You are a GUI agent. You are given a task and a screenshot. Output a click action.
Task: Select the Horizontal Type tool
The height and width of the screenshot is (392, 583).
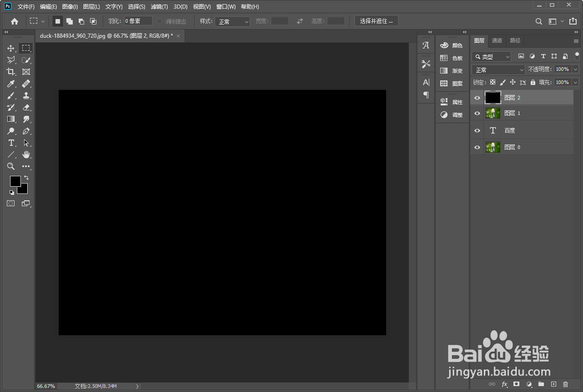11,143
